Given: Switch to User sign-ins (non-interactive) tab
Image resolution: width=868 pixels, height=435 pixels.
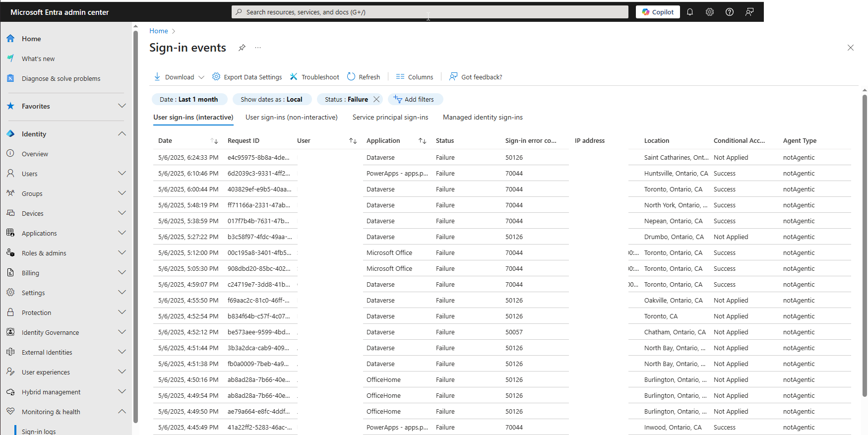Looking at the screenshot, I should coord(292,117).
